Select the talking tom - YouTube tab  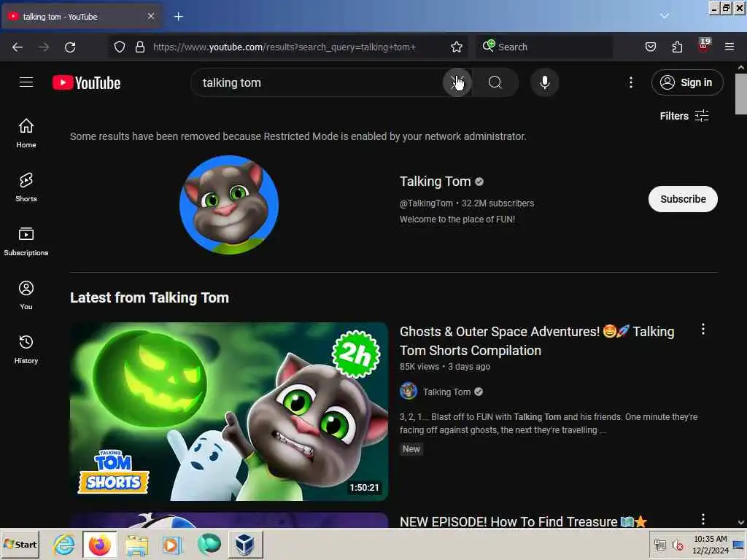(x=81, y=17)
